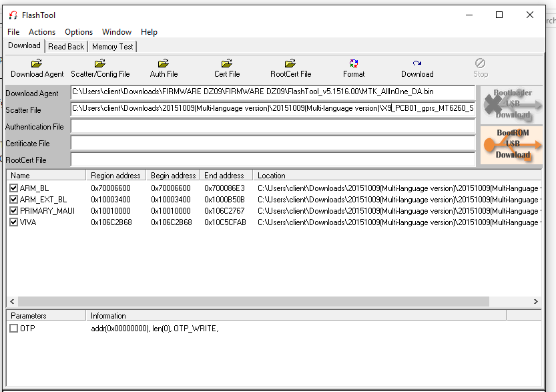Click the Authentication File field

273,126
